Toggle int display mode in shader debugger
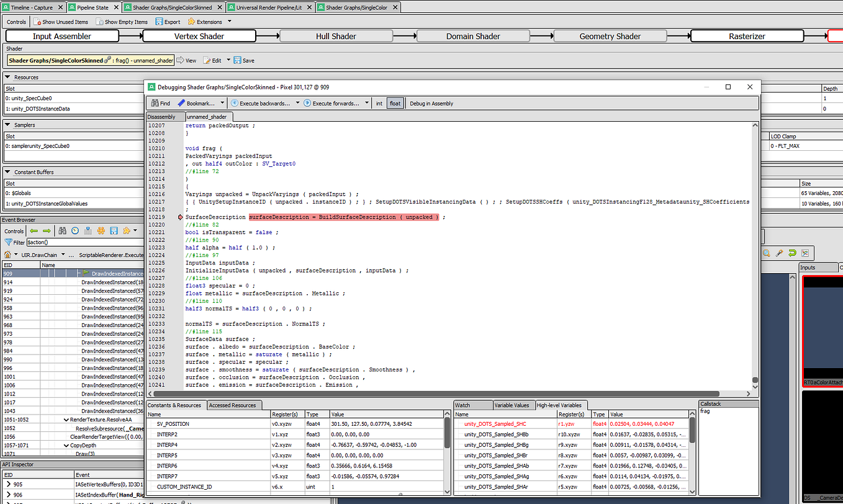 pos(379,103)
